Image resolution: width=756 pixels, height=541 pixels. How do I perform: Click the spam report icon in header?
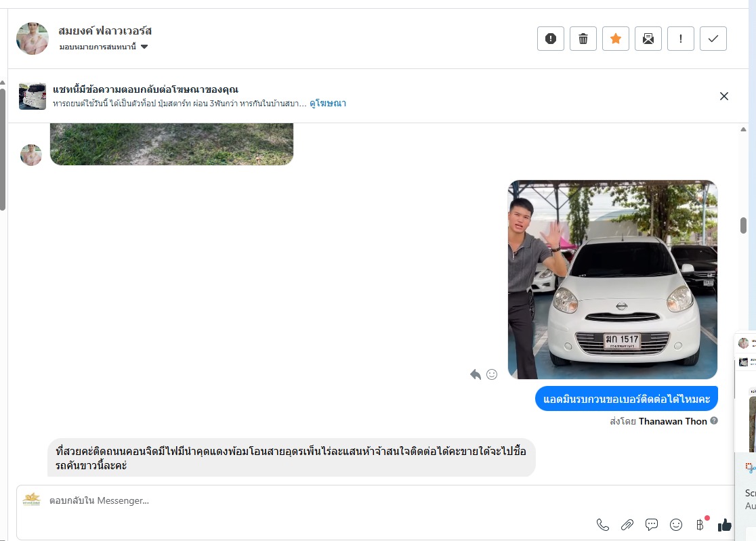(x=551, y=39)
